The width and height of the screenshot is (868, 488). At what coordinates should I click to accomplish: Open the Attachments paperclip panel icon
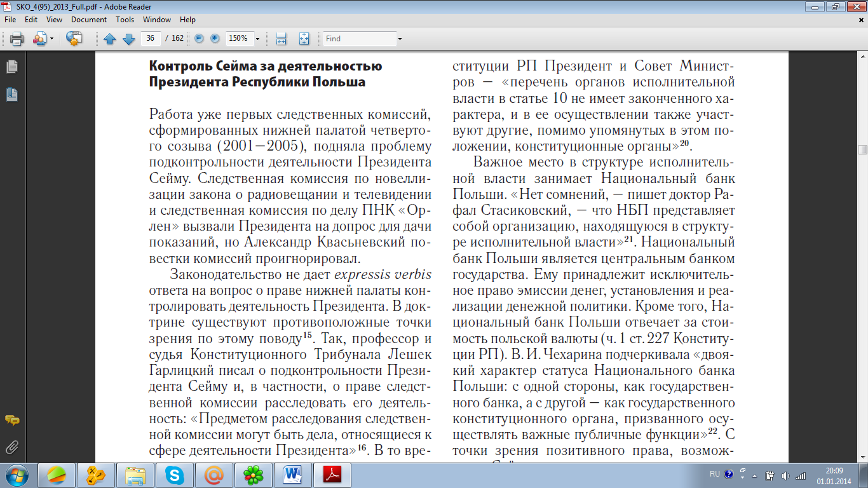(x=11, y=447)
